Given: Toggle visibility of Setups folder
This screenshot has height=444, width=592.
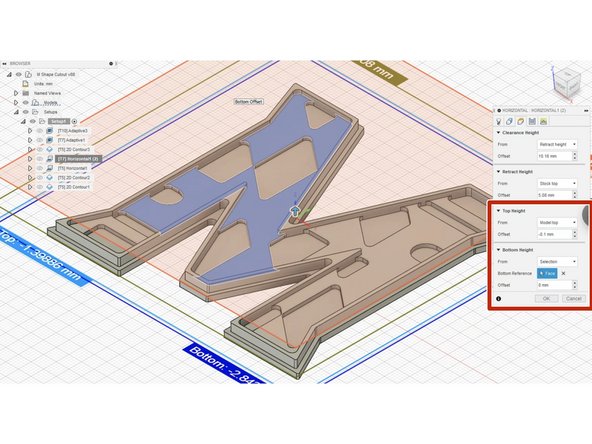Looking at the screenshot, I should (26, 112).
